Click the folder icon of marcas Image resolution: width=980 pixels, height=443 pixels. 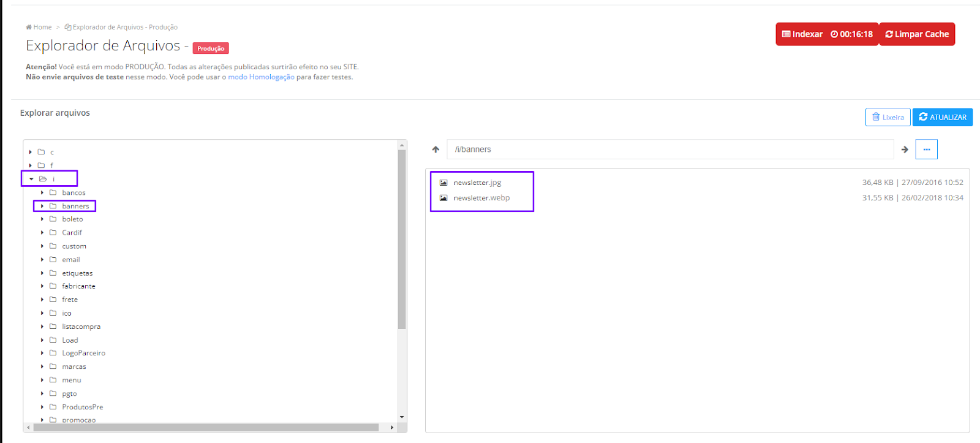53,366
